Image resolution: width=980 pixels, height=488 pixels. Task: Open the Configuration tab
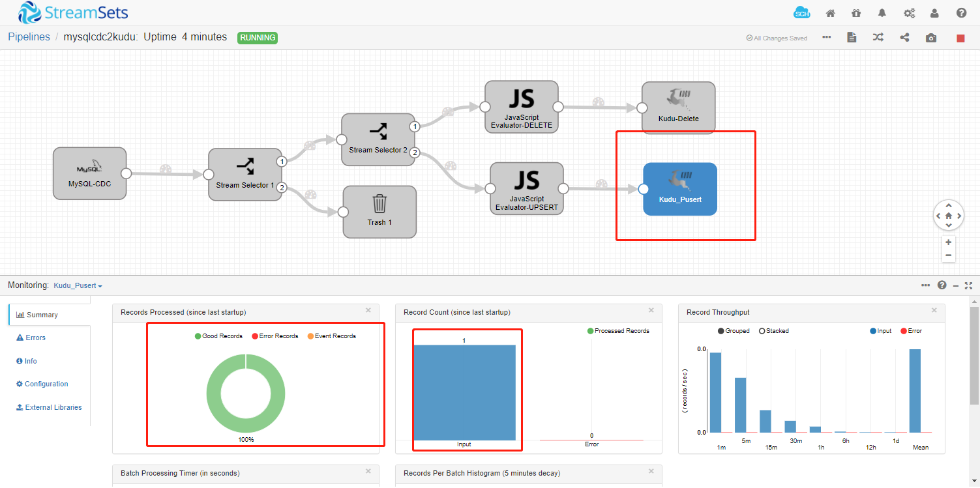click(42, 384)
